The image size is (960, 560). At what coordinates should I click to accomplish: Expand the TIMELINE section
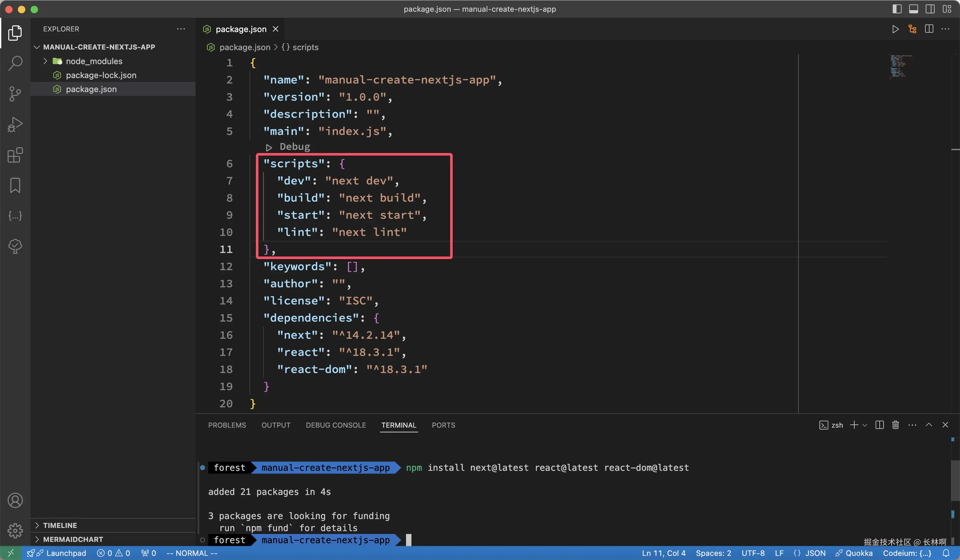pos(60,525)
